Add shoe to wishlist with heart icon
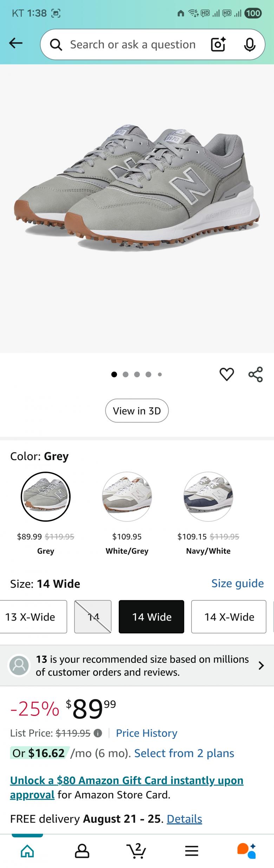The width and height of the screenshot is (274, 868). 227,374
